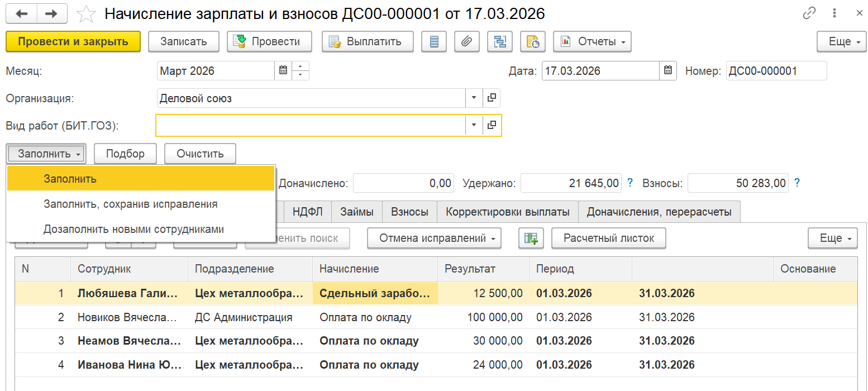Switch to Корректировки выплаты tab

507,212
